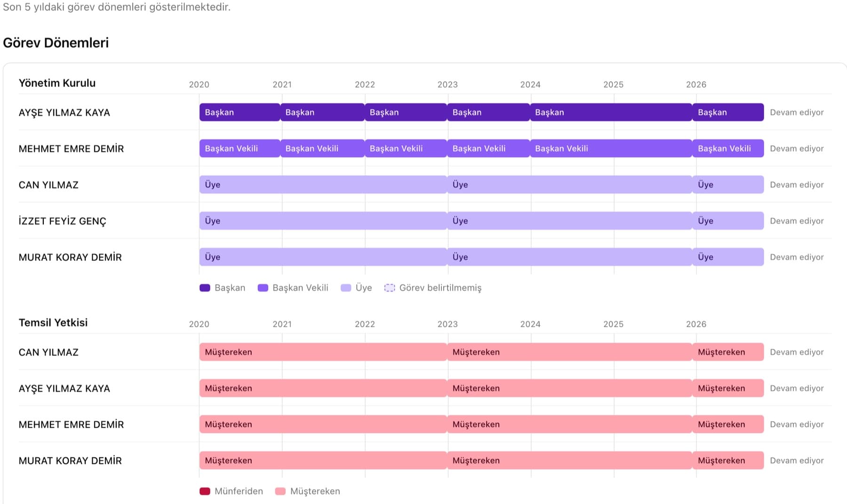The width and height of the screenshot is (847, 504).
Task: Select MEHMET EMRE DEMİR under Temsil Yetkisi
Action: [71, 425]
